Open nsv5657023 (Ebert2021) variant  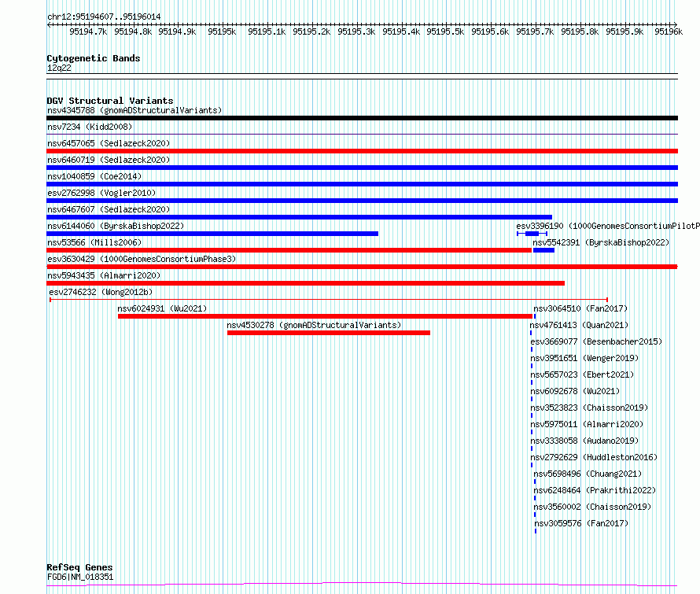pos(582,374)
